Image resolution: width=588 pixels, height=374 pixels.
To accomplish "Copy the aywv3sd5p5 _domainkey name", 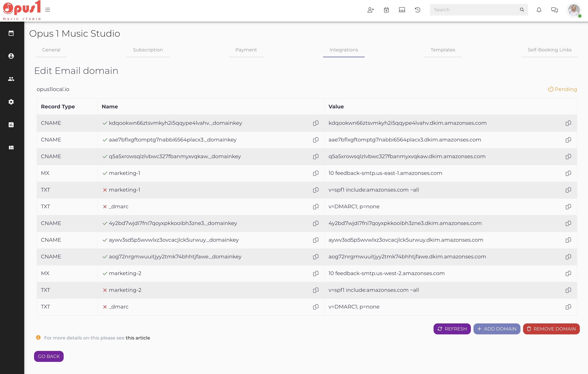I will (x=316, y=240).
